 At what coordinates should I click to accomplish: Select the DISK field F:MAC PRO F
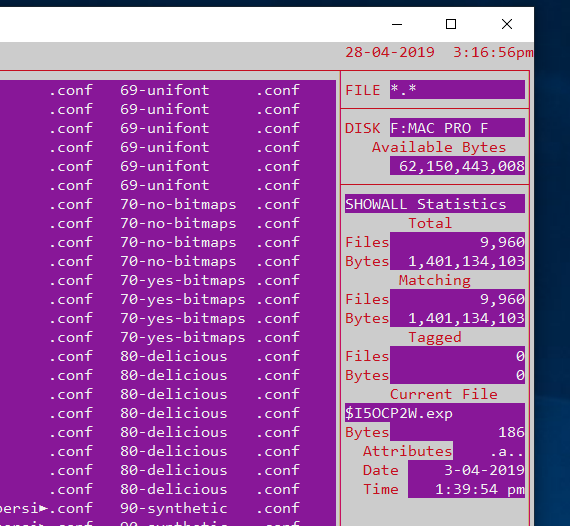pos(457,128)
